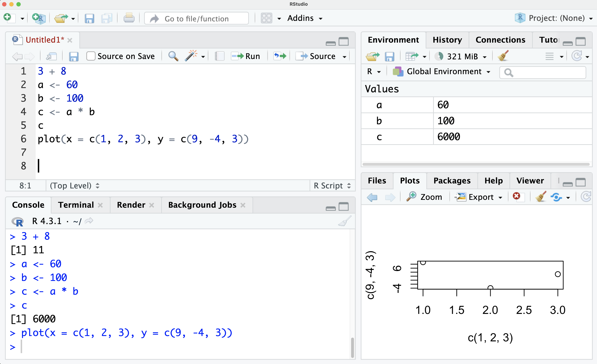The image size is (597, 364).
Task: Show previous plot arrow
Action: click(372, 197)
